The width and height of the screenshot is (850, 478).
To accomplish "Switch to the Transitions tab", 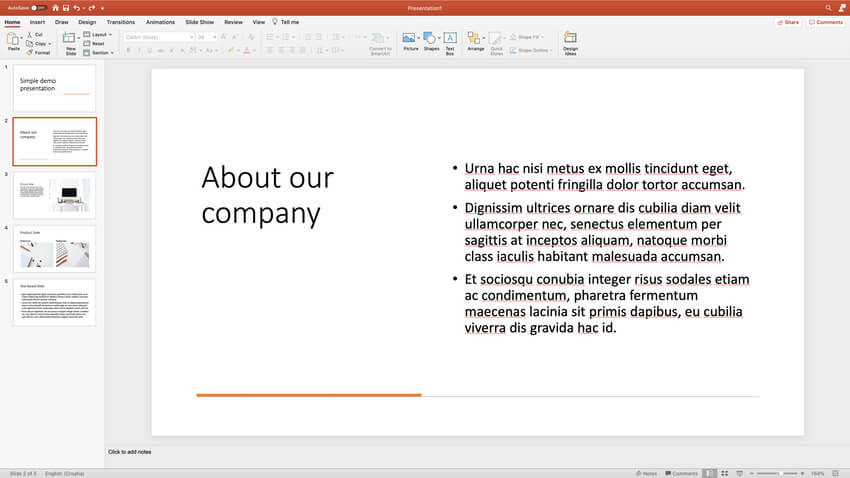I will pos(120,21).
